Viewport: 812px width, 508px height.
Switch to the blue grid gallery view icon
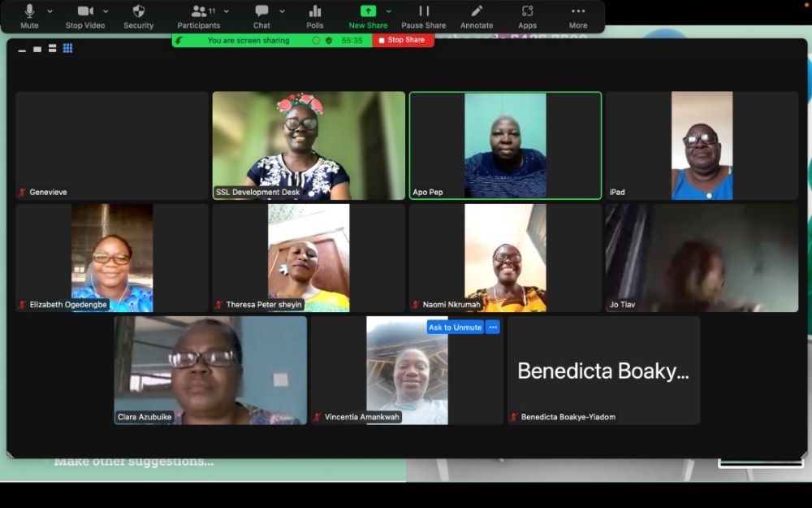pyautogui.click(x=67, y=48)
